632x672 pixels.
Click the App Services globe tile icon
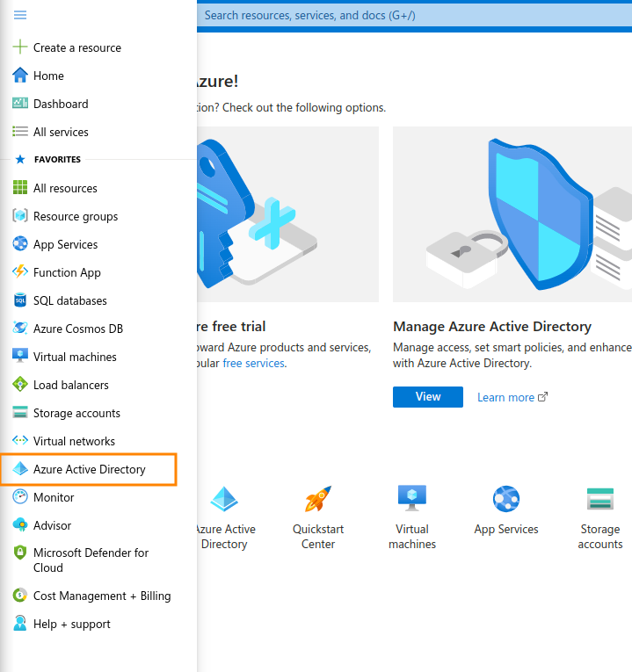tap(506, 499)
